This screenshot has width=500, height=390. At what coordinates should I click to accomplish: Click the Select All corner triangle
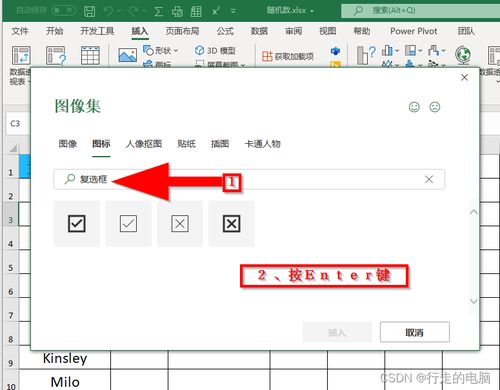pos(12,148)
